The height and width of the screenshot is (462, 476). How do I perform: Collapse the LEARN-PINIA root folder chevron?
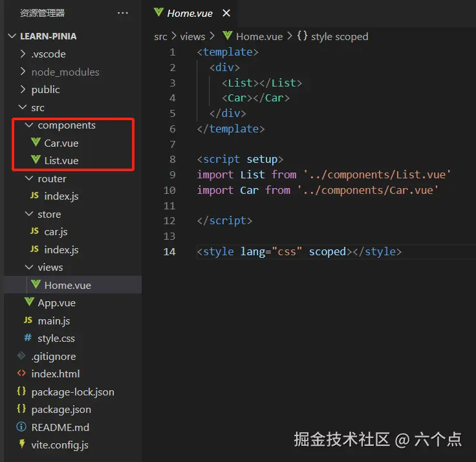pos(12,36)
